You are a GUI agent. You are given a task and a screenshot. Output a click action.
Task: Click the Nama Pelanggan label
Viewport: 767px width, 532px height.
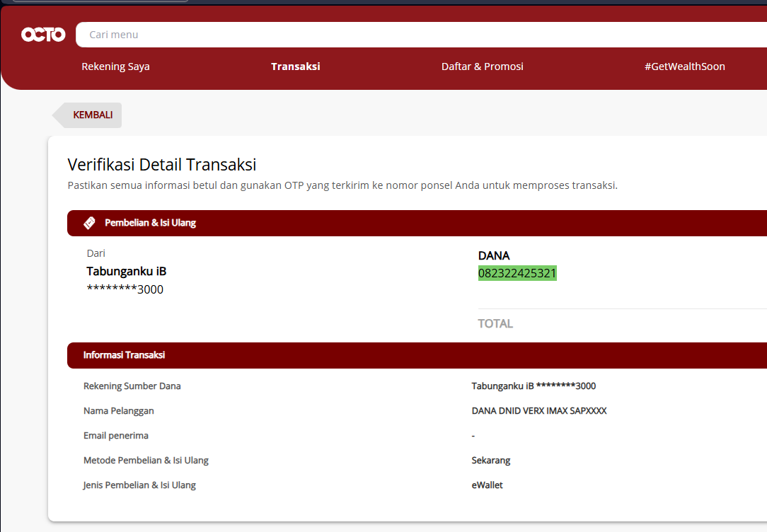click(118, 411)
